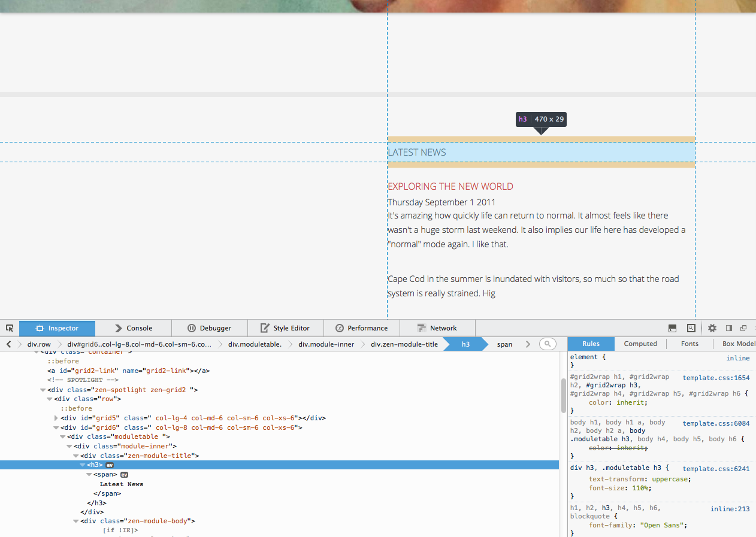756x537 pixels.
Task: Click the Rules panel scrollbar thumb
Action: [564, 395]
